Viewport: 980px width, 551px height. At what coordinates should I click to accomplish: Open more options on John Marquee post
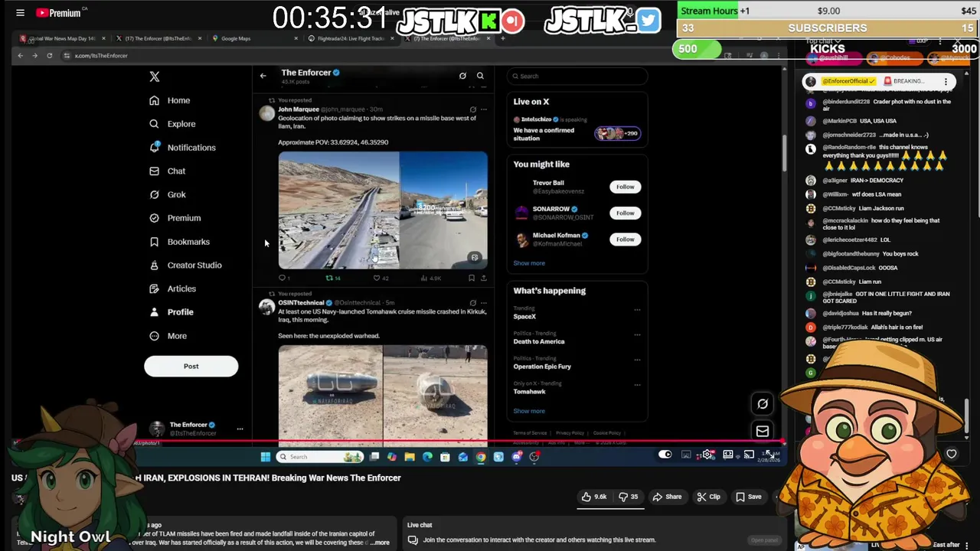point(483,109)
